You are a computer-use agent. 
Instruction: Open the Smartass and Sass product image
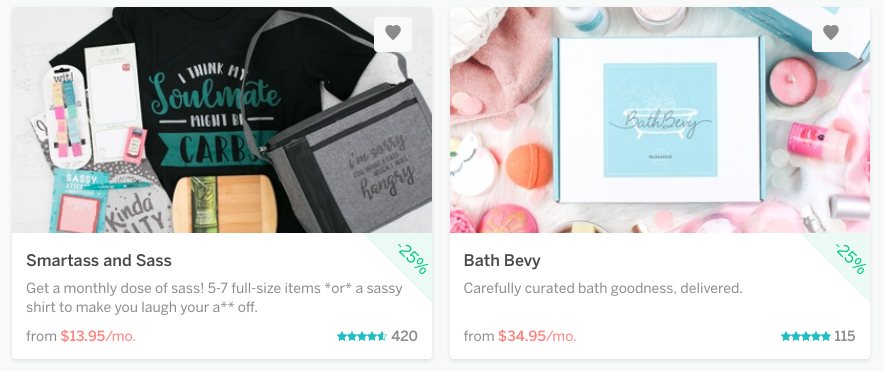coord(222,120)
